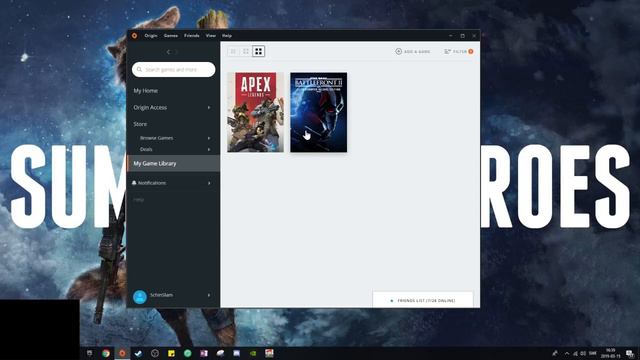Click Add a Game button

coord(413,51)
